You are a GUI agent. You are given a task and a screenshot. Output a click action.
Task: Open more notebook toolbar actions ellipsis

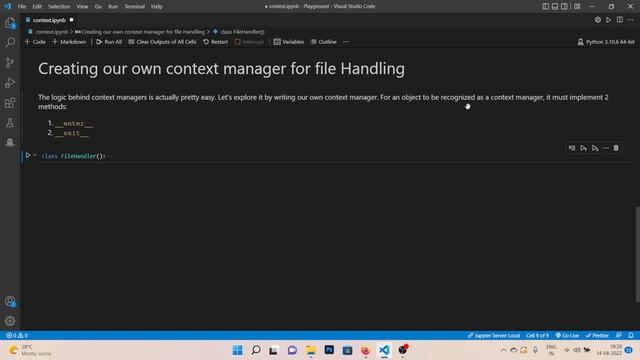[346, 42]
